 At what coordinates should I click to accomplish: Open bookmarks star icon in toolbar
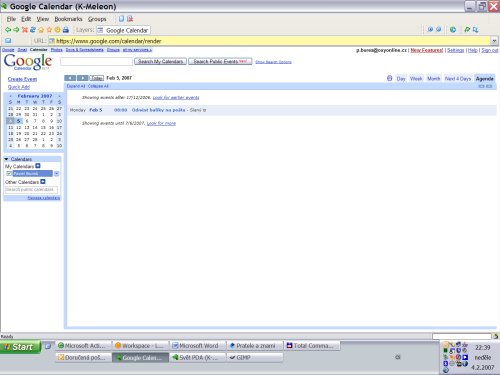pos(49,30)
